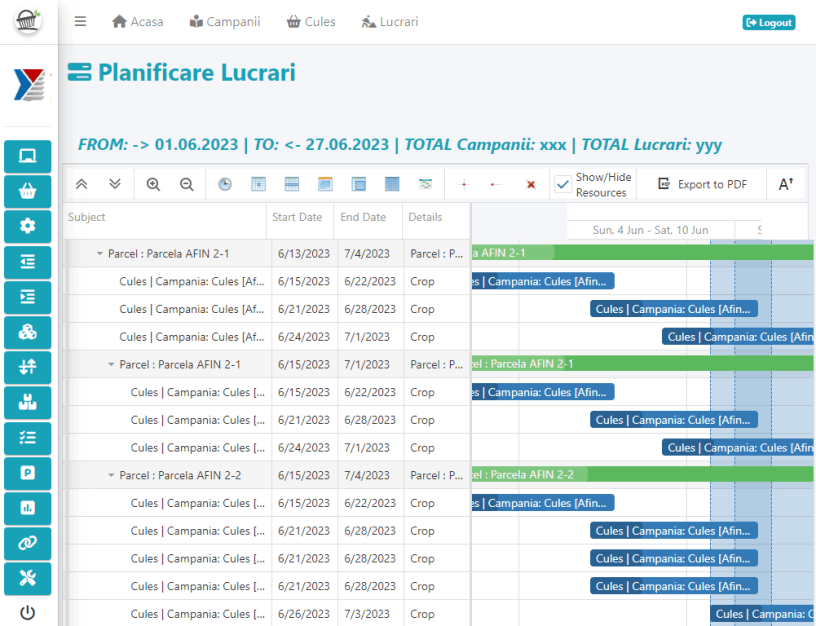Collapse top Parcel : Parcela AFIN 2-1 group
Screen dimensions: 816x626
pyautogui.click(x=100, y=254)
